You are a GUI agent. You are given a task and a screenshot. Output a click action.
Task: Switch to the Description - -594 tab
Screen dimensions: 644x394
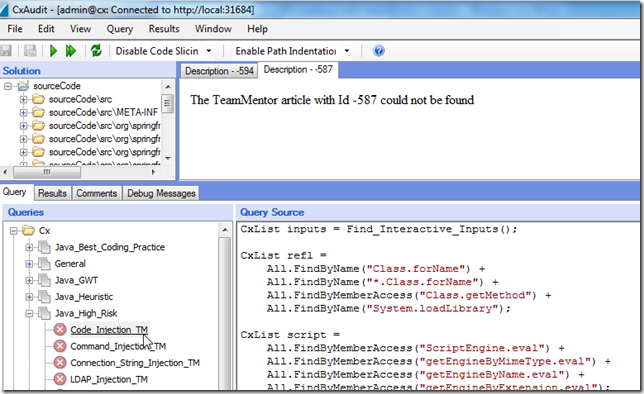pos(219,71)
